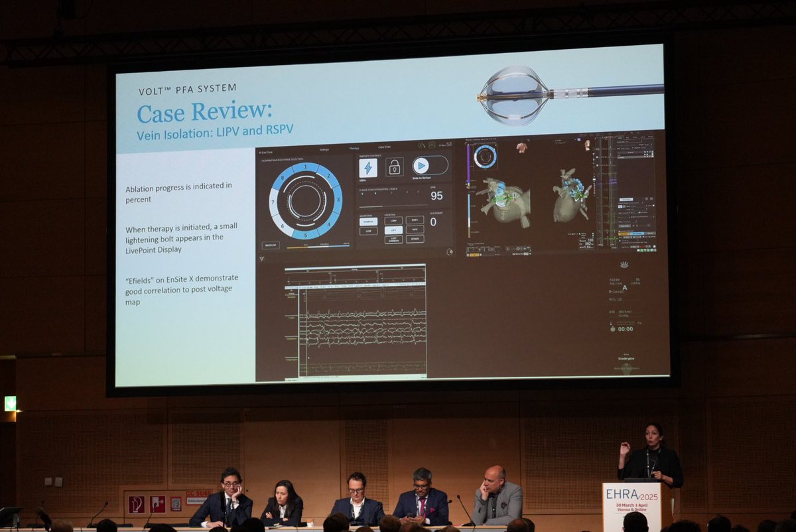Choose the highlighted LIPV location button
796x532 pixels.
(393, 230)
